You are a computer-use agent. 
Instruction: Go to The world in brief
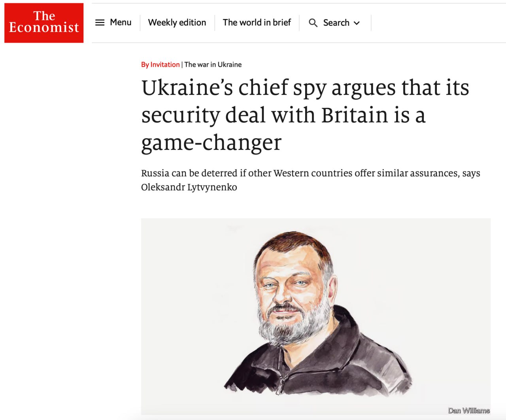pos(257,23)
